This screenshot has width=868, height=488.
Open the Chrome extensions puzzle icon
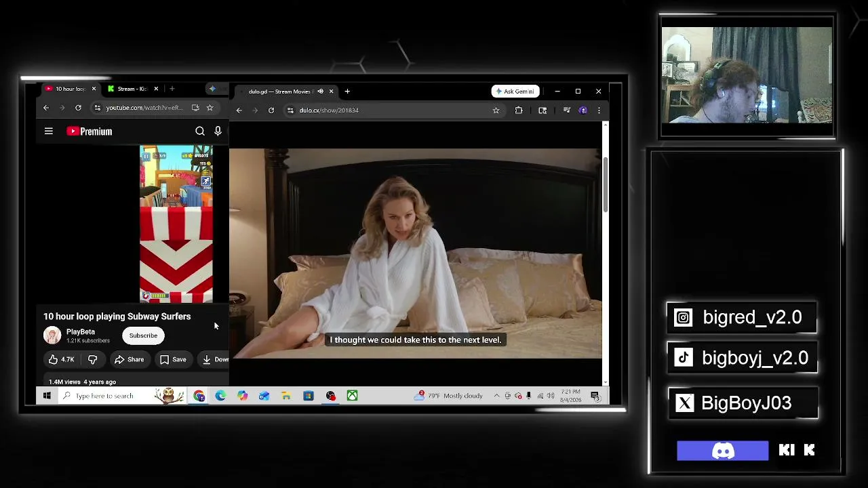coord(519,110)
